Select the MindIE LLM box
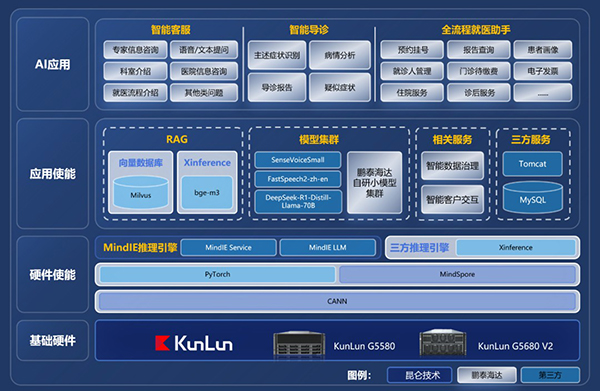 click(328, 248)
